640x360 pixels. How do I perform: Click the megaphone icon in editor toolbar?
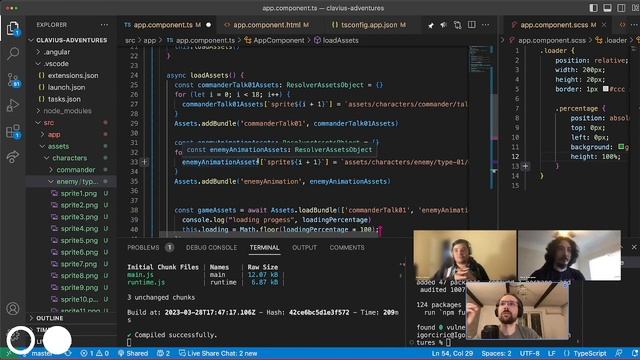pyautogui.click(x=444, y=25)
